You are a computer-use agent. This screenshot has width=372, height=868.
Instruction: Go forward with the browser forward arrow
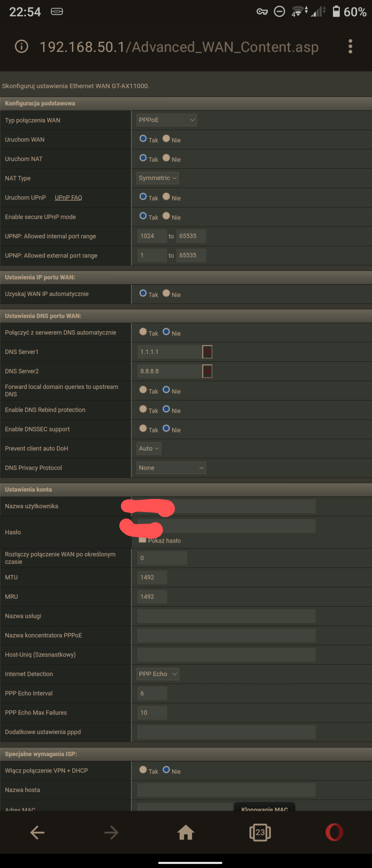pyautogui.click(x=111, y=832)
